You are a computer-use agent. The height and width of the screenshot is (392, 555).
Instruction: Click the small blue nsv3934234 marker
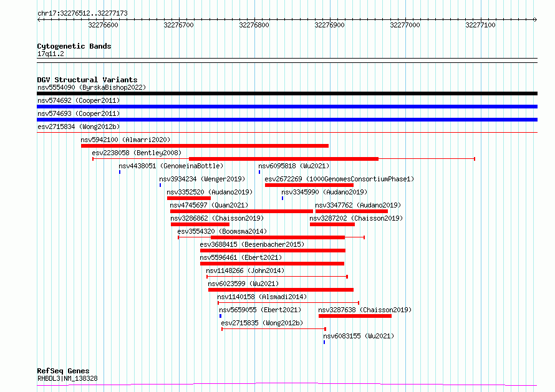160,185
